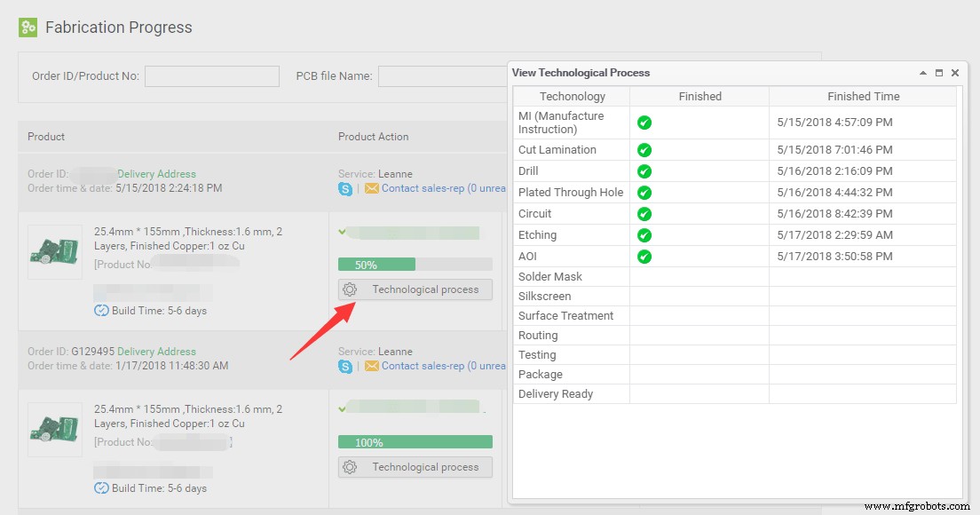Open Delivery Address link for order G129495
The width and height of the screenshot is (980, 515).
point(156,352)
